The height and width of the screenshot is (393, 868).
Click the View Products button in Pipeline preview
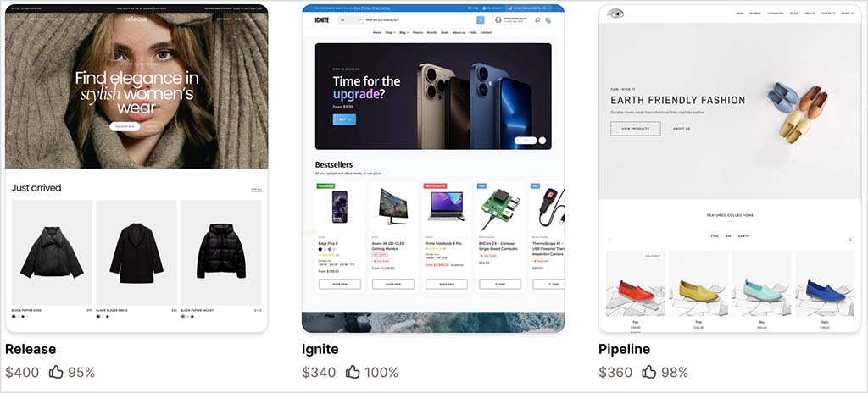coord(635,129)
